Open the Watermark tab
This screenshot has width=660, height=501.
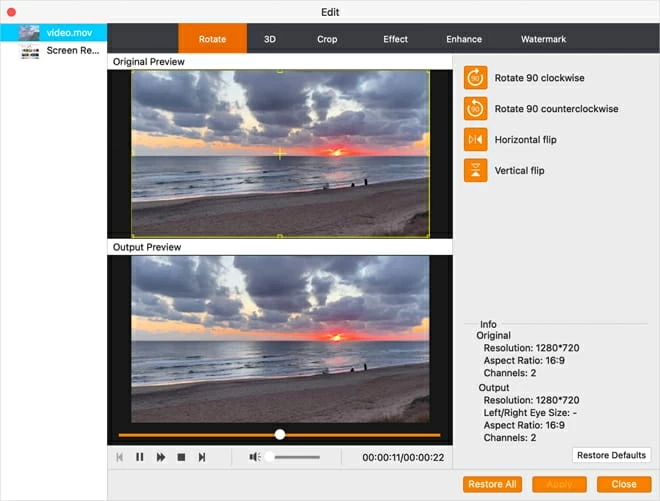coord(543,39)
